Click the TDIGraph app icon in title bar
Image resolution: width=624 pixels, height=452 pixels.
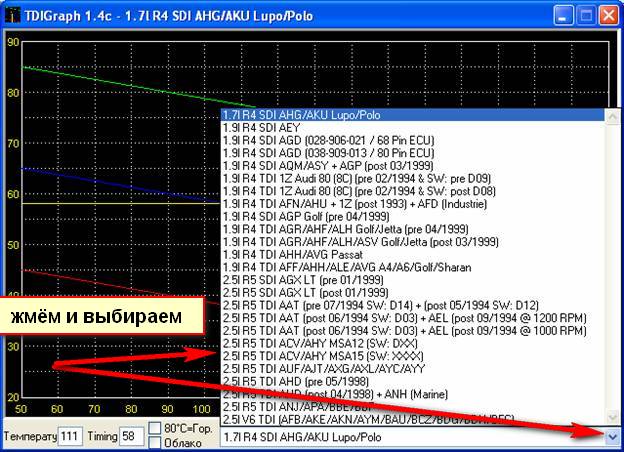(x=12, y=16)
